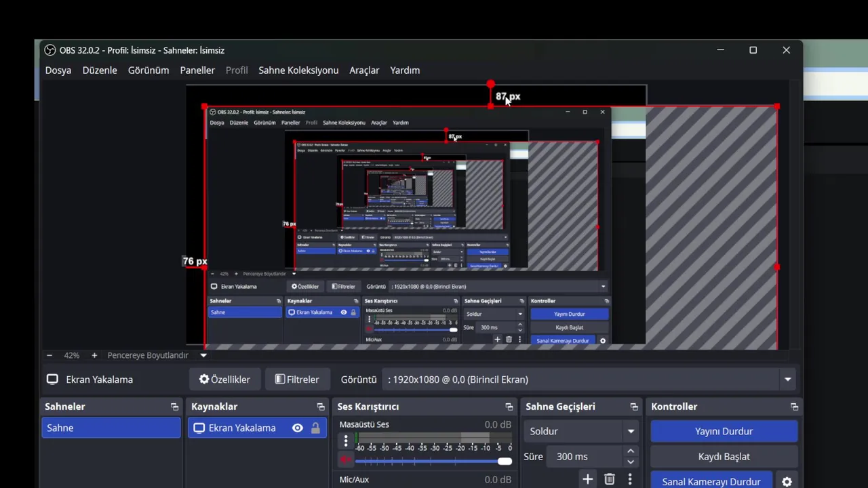This screenshot has height=488, width=868.
Task: Float the Sahne Geçişleri dock panel
Action: [634, 407]
